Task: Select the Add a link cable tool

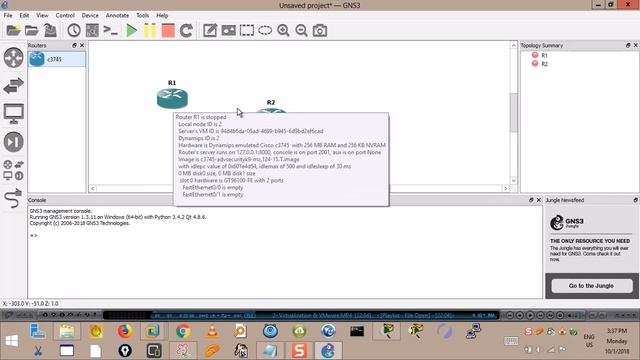Action: [13, 198]
